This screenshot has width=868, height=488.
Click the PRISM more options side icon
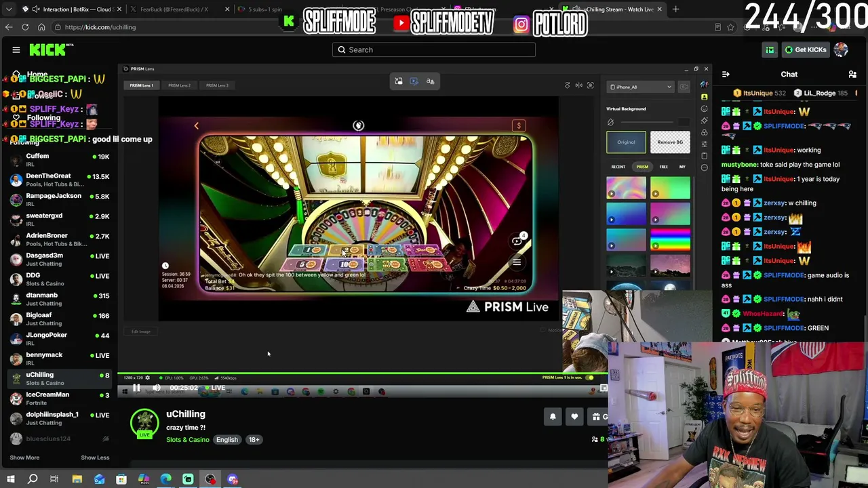tap(705, 167)
